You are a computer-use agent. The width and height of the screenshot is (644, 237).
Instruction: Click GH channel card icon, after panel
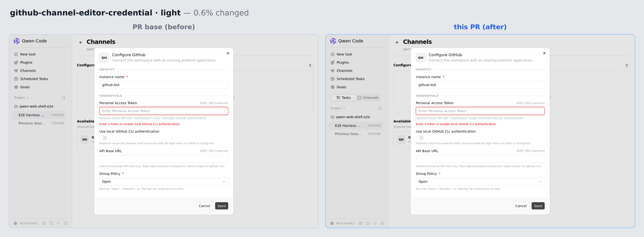(401, 139)
